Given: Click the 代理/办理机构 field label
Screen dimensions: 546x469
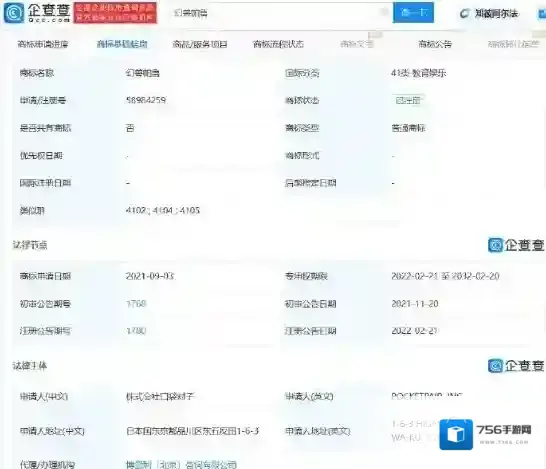Looking at the screenshot, I should [x=47, y=464].
